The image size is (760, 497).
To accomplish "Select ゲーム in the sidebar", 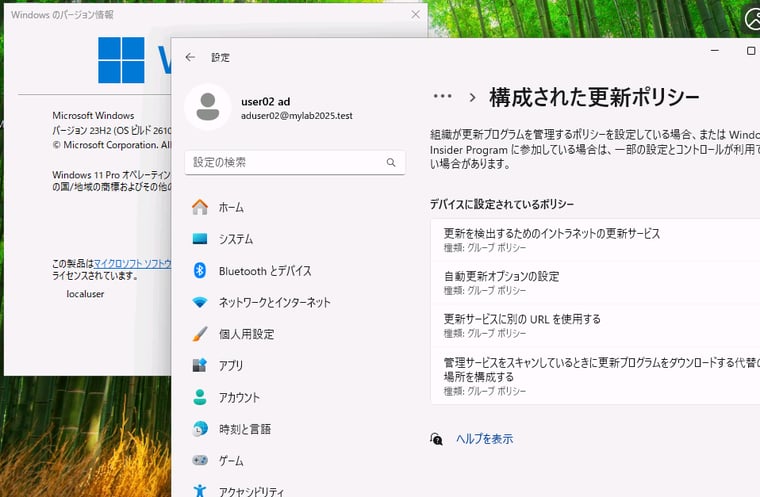I will 231,461.
